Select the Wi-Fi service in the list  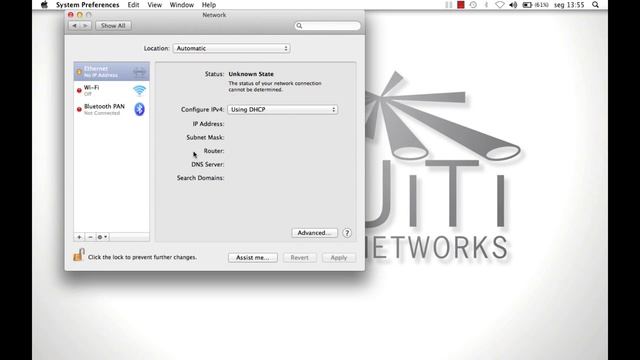tap(111, 90)
